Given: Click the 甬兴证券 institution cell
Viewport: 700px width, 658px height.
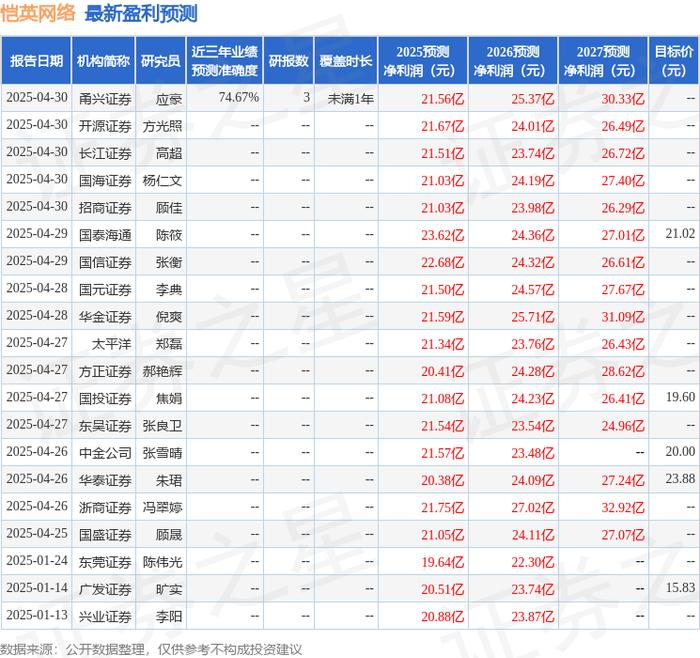Looking at the screenshot, I should click(105, 99).
